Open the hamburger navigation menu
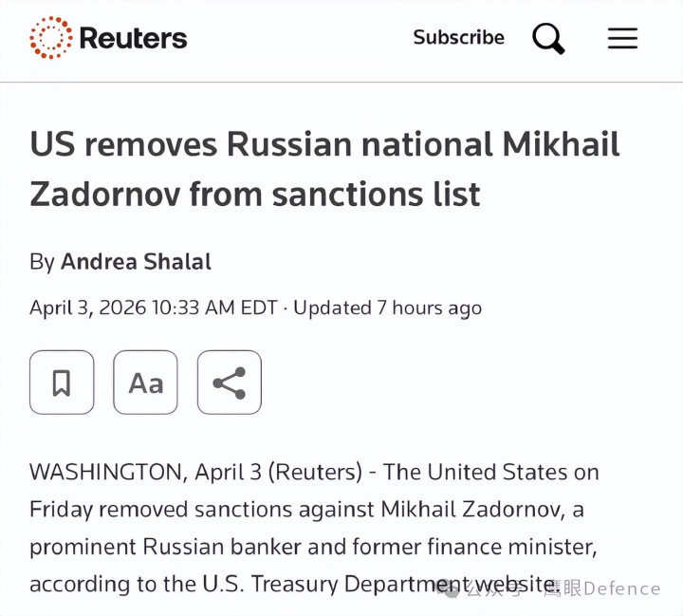This screenshot has height=616, width=683. click(622, 38)
